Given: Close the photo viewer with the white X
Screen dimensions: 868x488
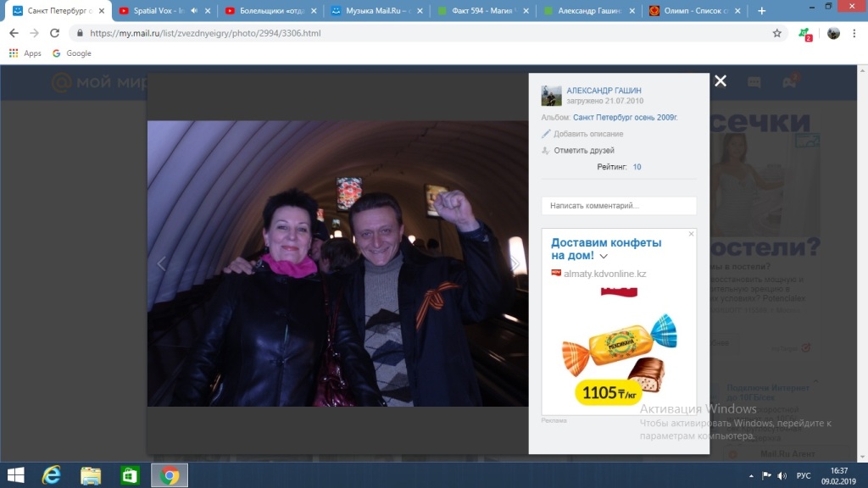Looking at the screenshot, I should 721,80.
